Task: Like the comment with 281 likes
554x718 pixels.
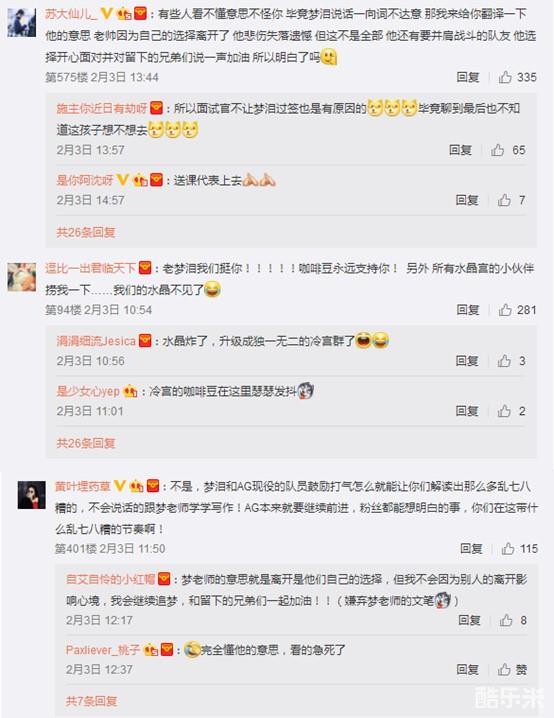Action: (505, 310)
